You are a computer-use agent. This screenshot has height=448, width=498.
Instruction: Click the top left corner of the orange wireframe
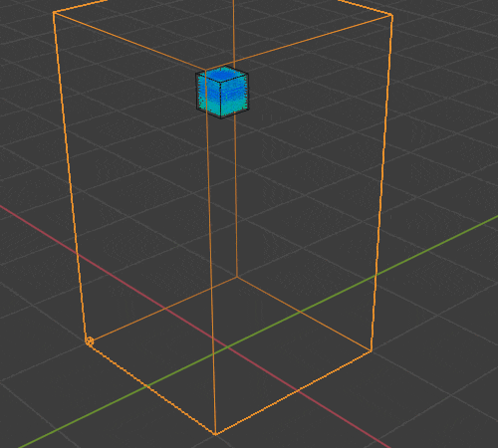click(x=54, y=13)
